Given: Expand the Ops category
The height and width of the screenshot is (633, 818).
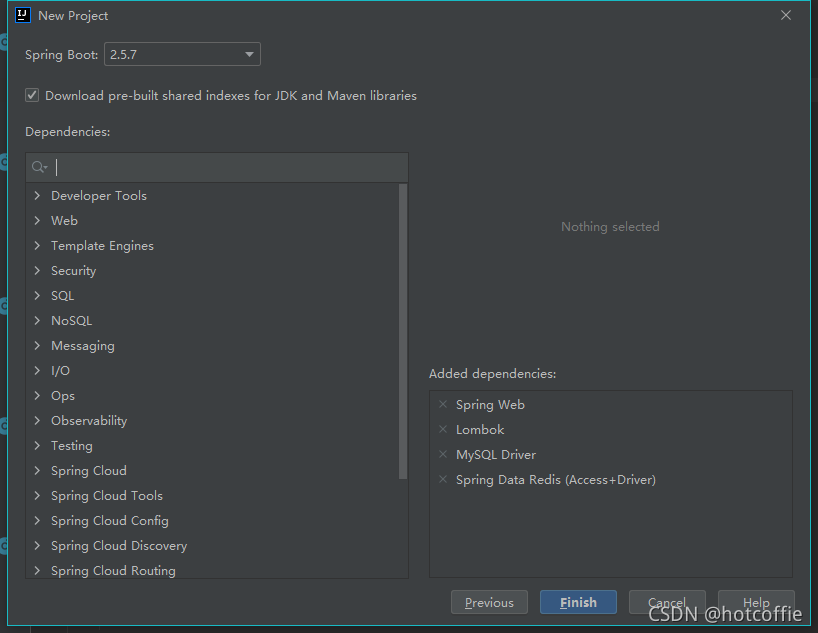Looking at the screenshot, I should coord(37,396).
